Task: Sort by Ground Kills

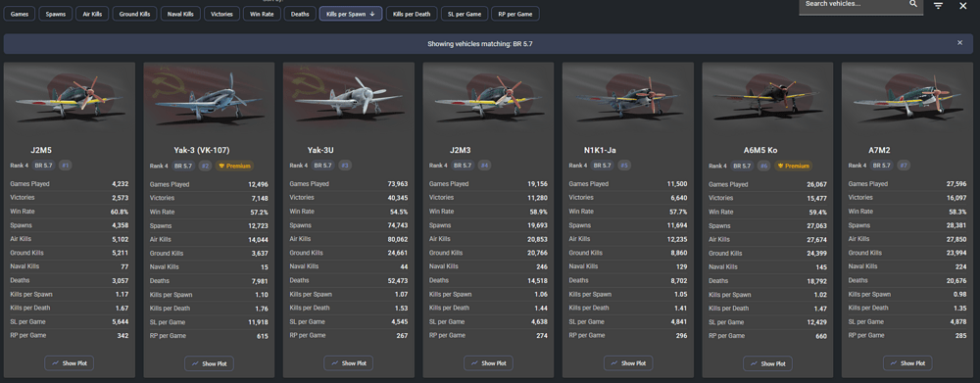Action: coord(134,14)
